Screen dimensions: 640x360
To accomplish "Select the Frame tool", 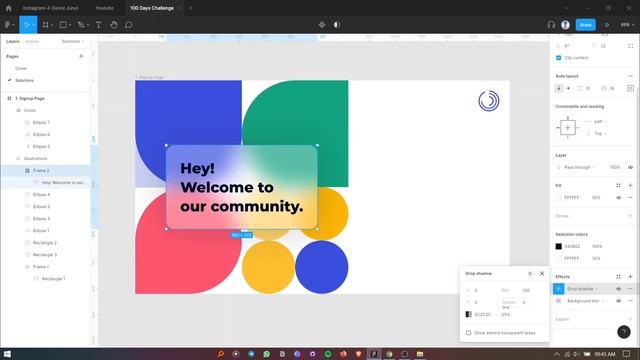I will coord(46,25).
